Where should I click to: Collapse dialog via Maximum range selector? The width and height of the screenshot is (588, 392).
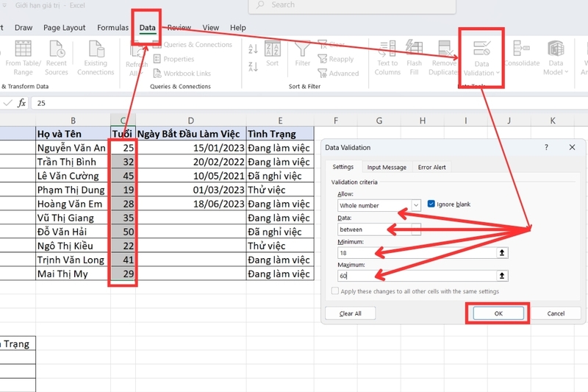pos(502,276)
